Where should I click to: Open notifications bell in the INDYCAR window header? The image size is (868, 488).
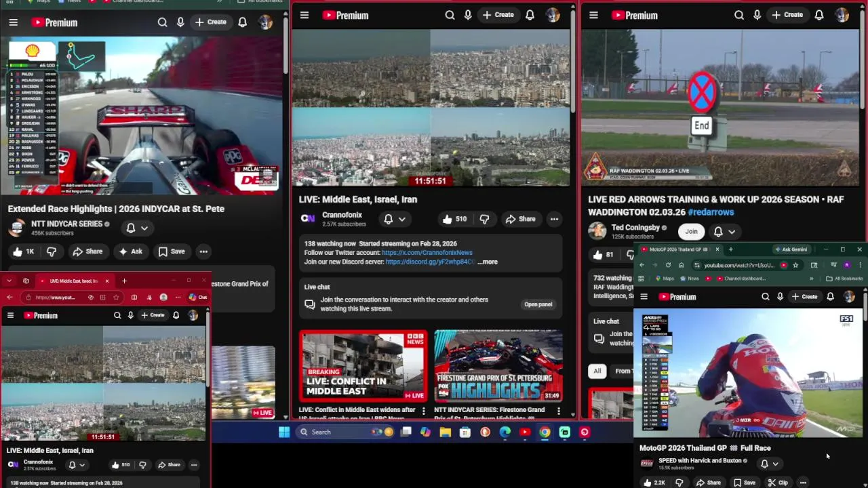[x=242, y=22]
